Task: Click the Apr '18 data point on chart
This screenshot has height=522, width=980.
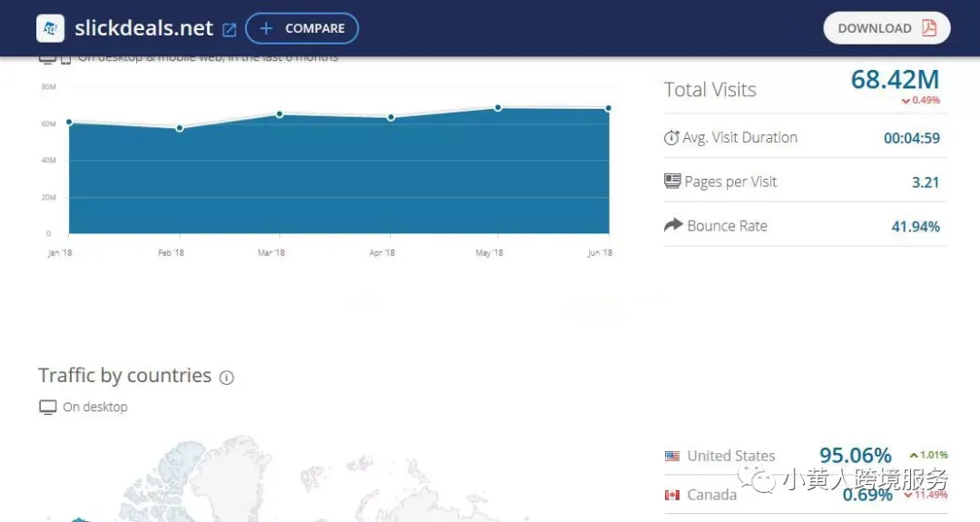Action: tap(390, 117)
